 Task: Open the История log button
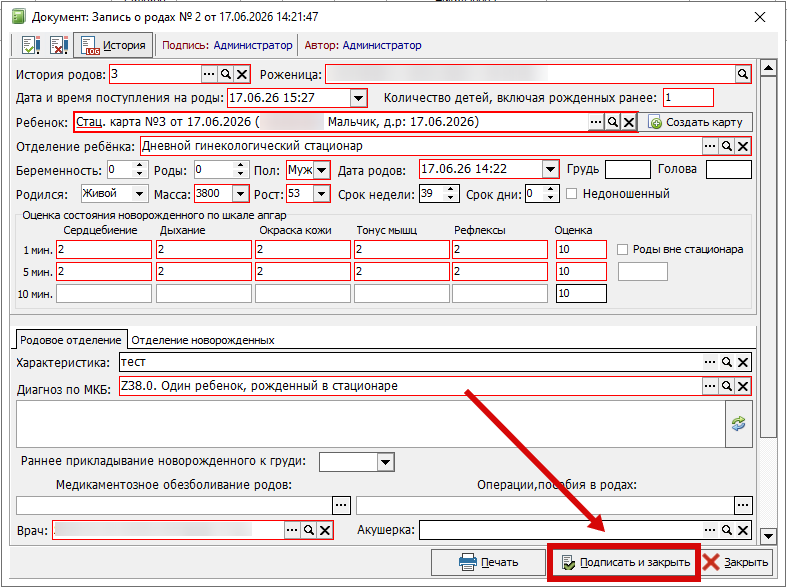coord(113,45)
